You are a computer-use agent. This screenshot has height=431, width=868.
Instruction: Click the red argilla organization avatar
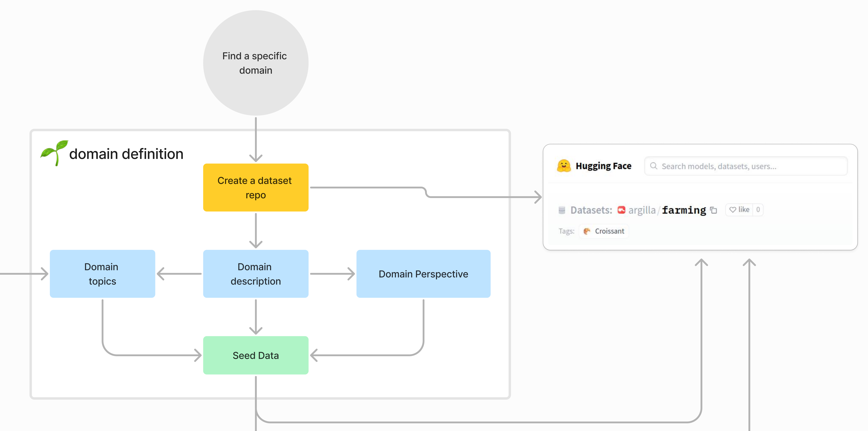(x=621, y=210)
